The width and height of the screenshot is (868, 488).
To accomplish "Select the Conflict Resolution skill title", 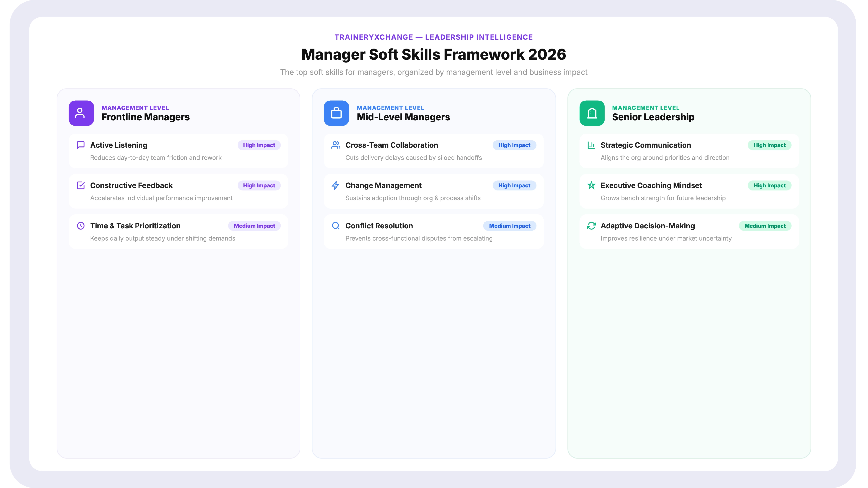I will tap(379, 226).
